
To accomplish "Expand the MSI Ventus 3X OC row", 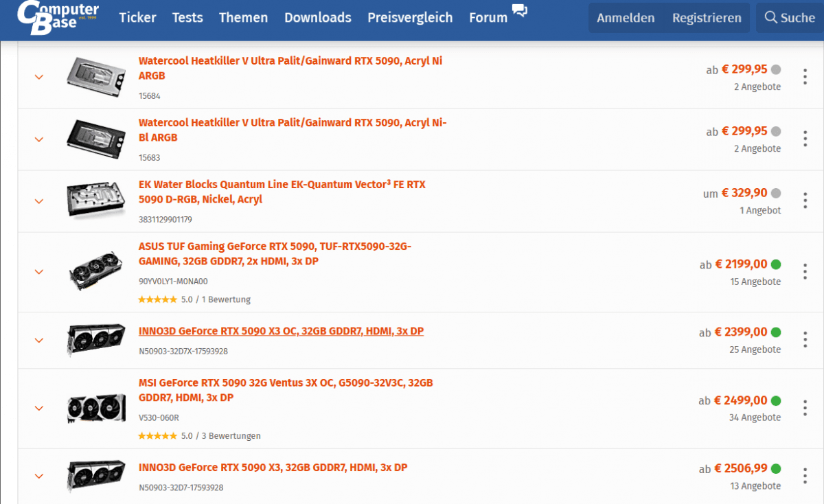I will 39,409.
